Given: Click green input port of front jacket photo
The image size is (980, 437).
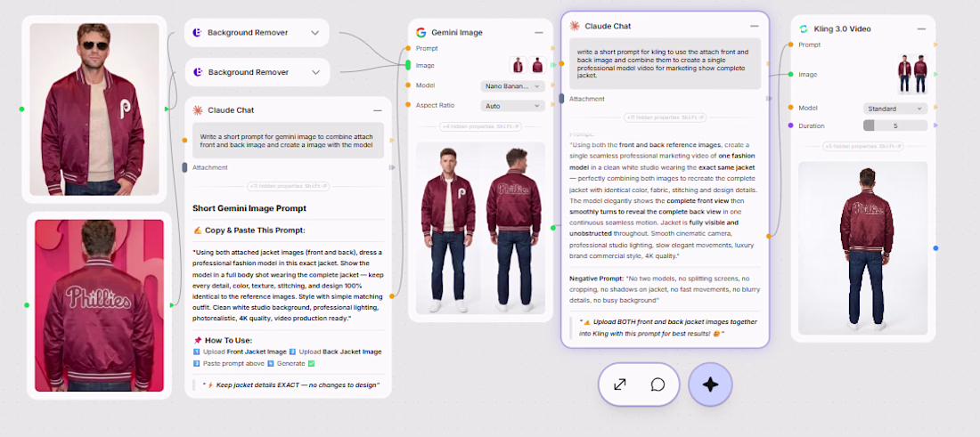Looking at the screenshot, I should point(21,109).
